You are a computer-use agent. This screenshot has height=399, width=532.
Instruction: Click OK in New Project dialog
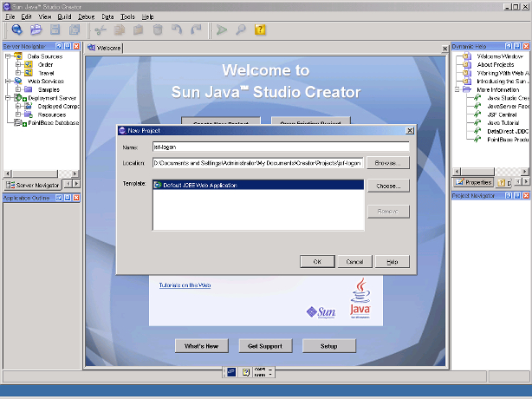click(317, 261)
